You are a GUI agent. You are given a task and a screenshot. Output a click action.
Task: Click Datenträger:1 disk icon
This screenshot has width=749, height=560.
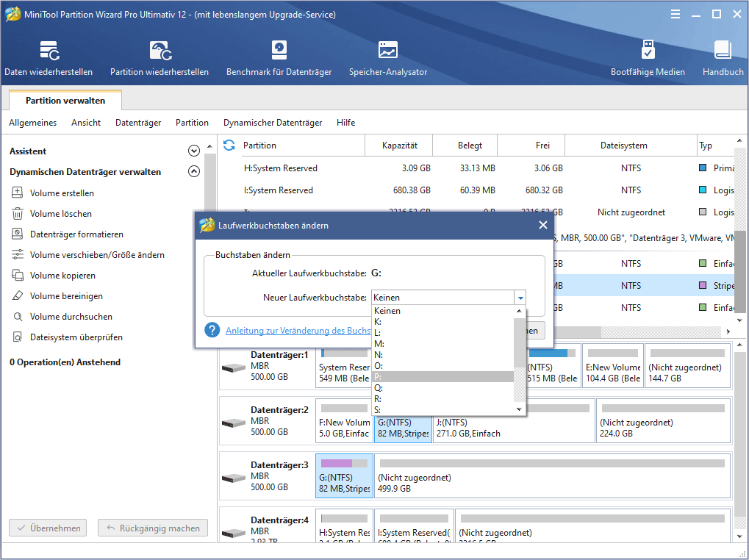[x=234, y=367]
